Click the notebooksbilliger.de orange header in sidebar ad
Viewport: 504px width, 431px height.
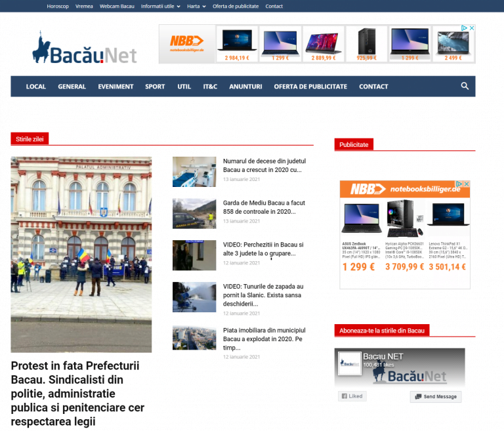(x=405, y=189)
